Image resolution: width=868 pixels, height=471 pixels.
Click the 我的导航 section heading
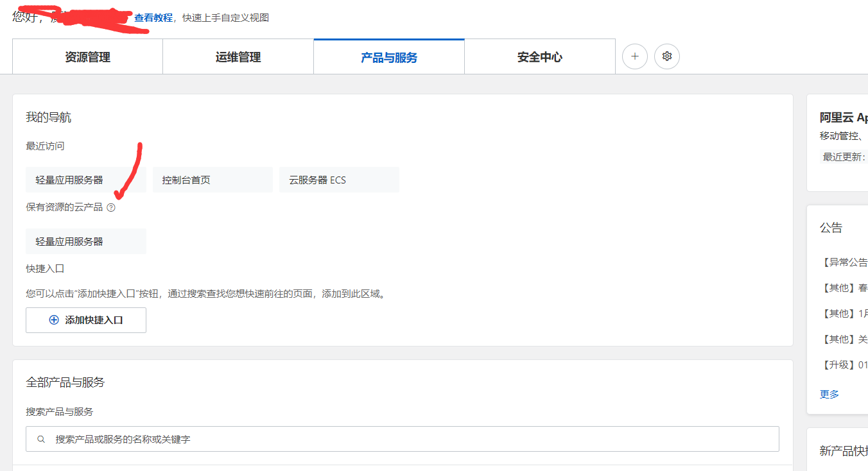click(x=48, y=117)
